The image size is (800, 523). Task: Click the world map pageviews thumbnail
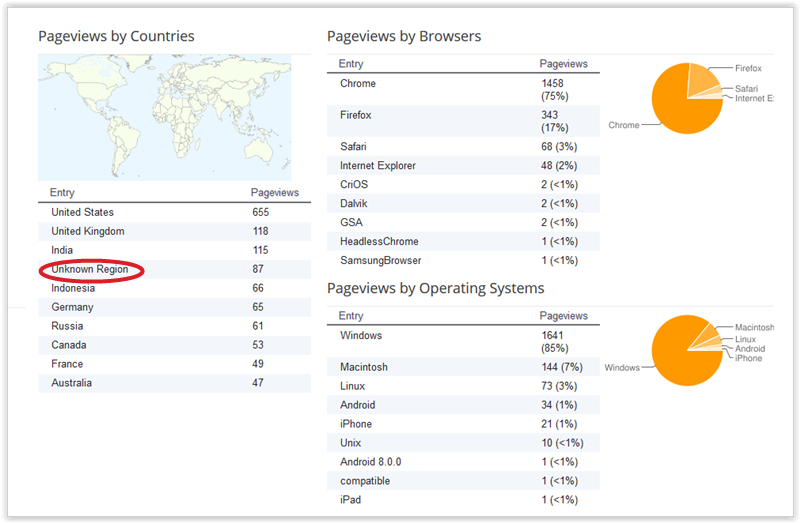click(x=164, y=117)
